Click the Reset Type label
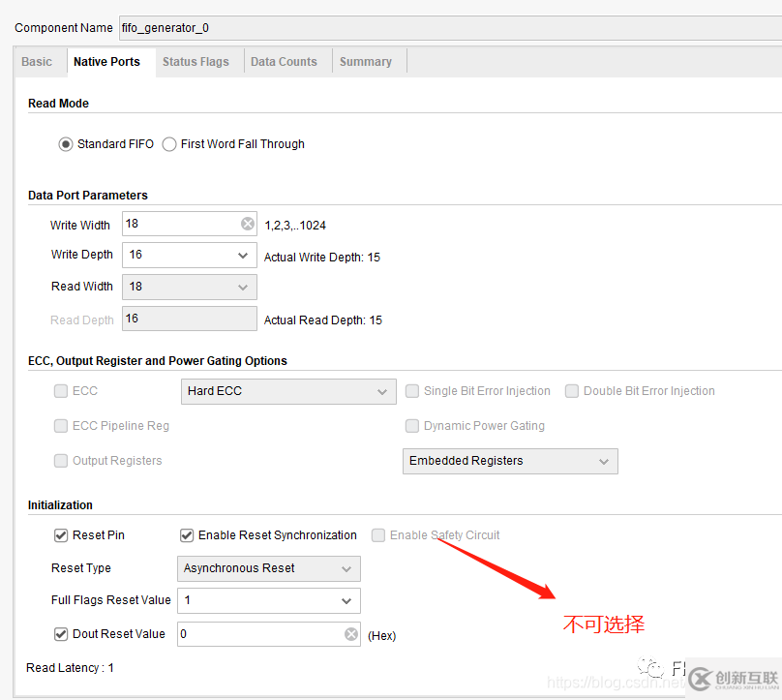Screen dimensions: 782x700 click(80, 568)
